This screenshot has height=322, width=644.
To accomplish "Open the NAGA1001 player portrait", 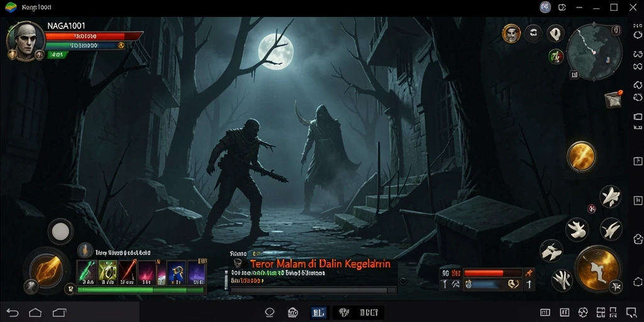I will click(x=25, y=40).
